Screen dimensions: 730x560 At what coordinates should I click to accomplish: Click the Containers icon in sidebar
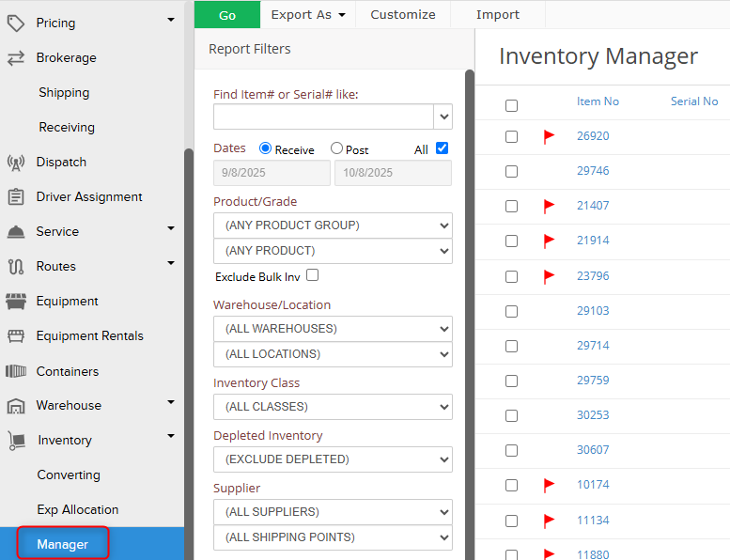click(x=15, y=371)
